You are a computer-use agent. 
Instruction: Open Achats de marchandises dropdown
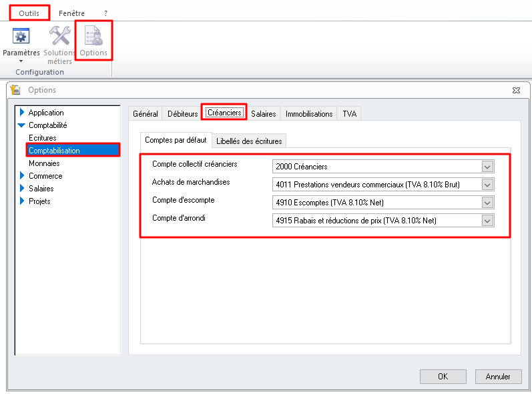[487, 185]
